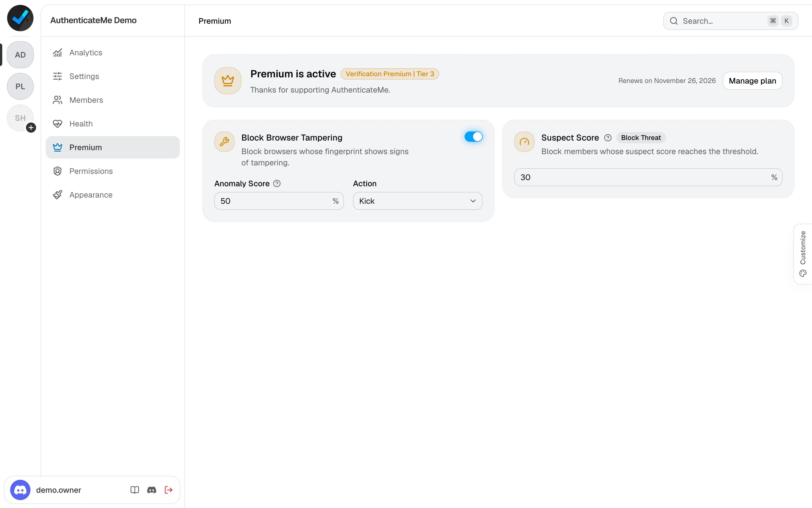Open the Health page
Image resolution: width=812 pixels, height=508 pixels.
click(x=113, y=124)
